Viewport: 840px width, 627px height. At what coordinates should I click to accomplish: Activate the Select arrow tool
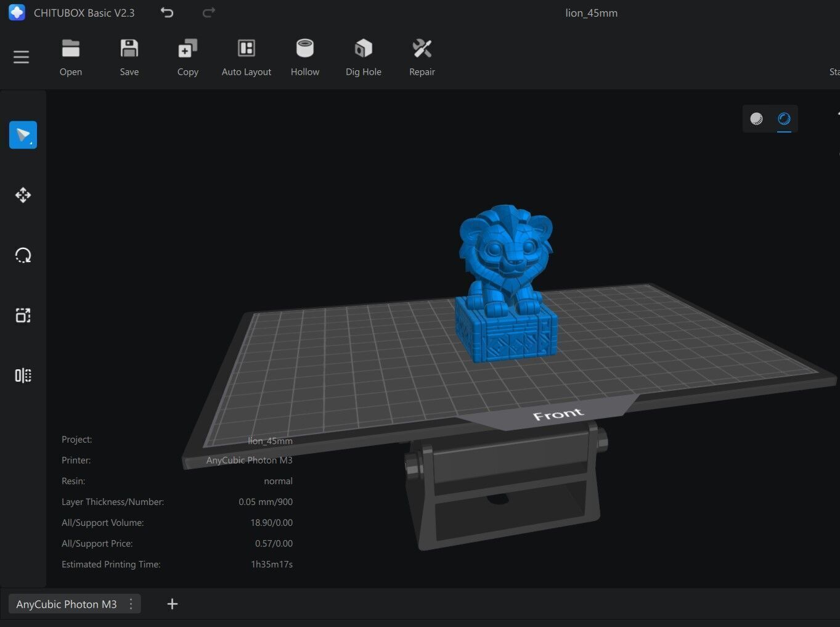[23, 135]
